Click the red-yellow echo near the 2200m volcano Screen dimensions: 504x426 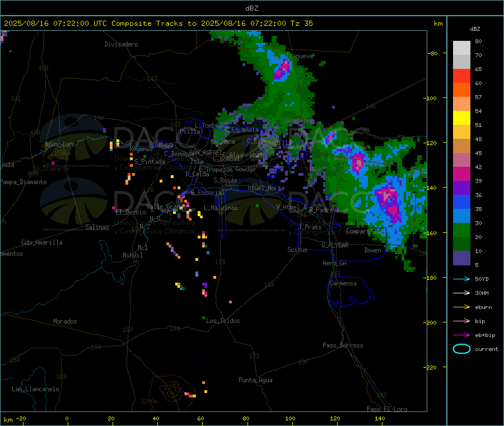tap(190, 395)
